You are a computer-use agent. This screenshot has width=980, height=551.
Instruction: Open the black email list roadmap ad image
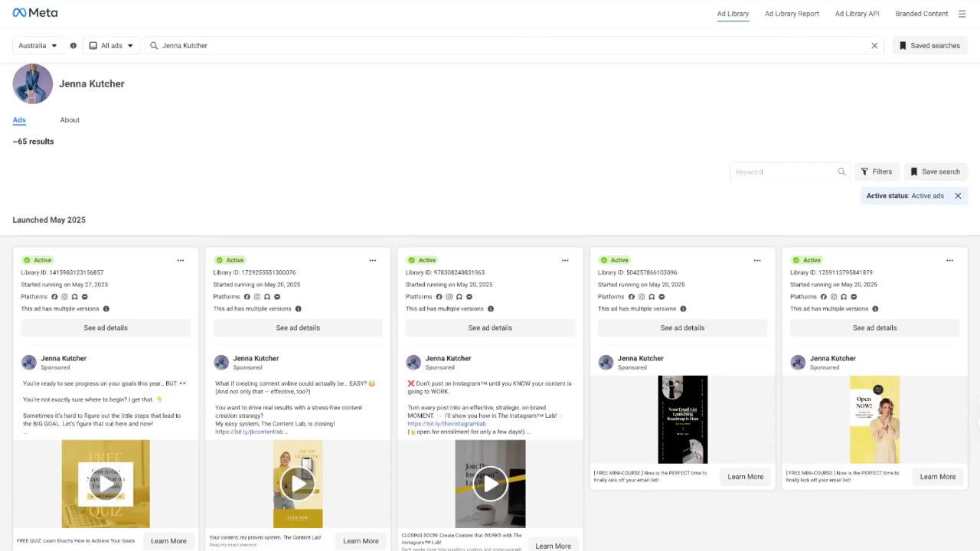683,419
